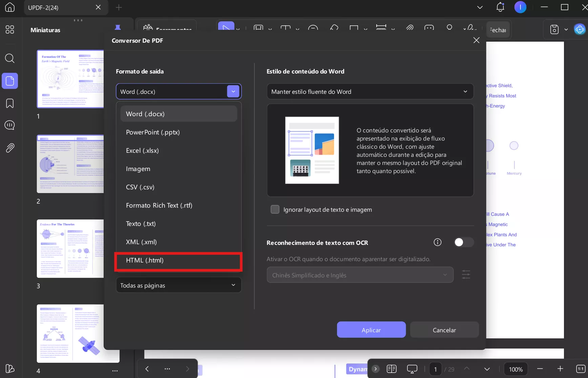Open the comment bubble tool
The image size is (588, 378).
coord(429,28)
